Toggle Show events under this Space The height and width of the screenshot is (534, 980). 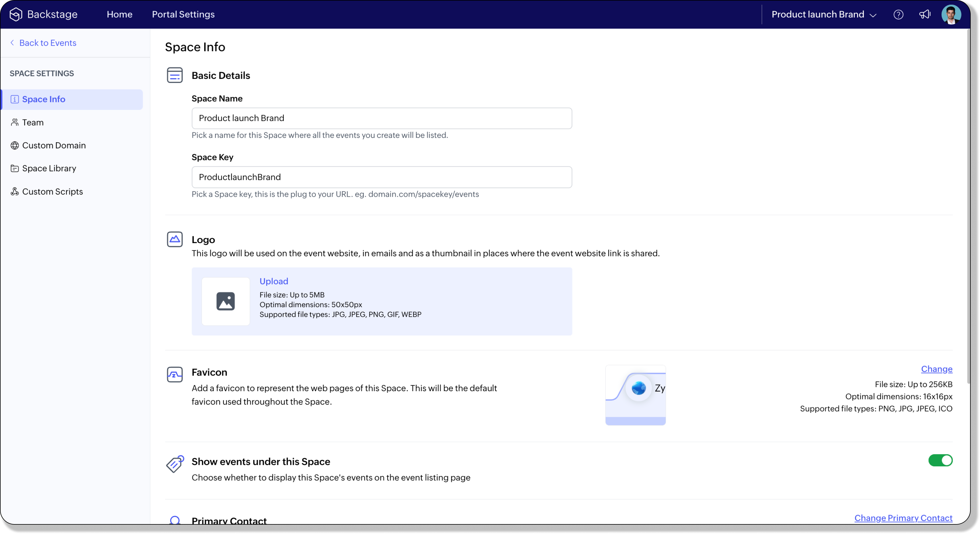tap(940, 460)
